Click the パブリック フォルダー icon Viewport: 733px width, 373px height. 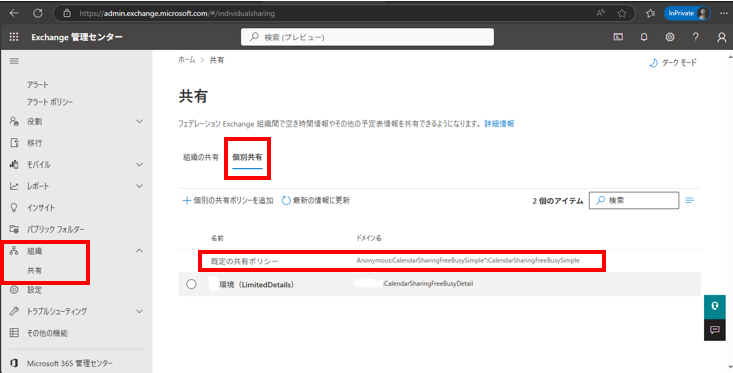click(14, 229)
